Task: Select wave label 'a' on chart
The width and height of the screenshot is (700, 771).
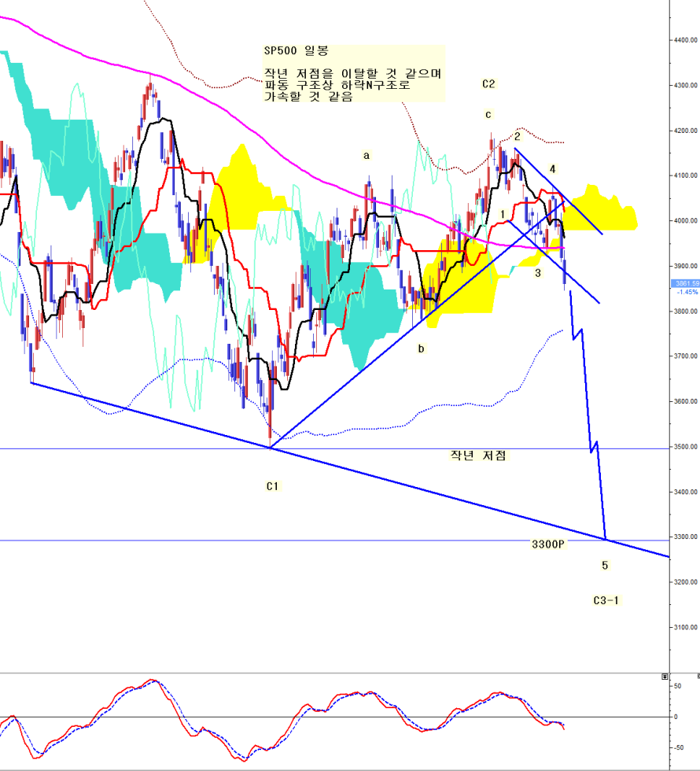Action: [x=367, y=156]
